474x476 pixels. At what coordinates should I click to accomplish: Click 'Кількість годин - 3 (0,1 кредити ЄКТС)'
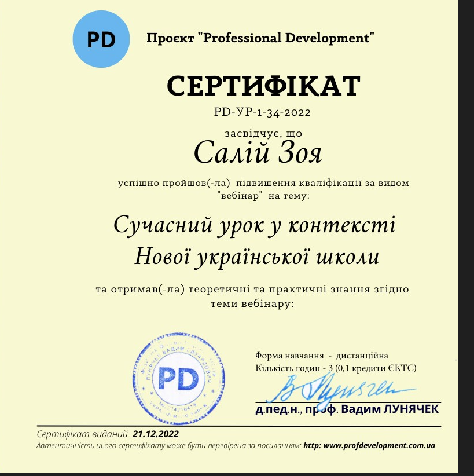(x=336, y=368)
